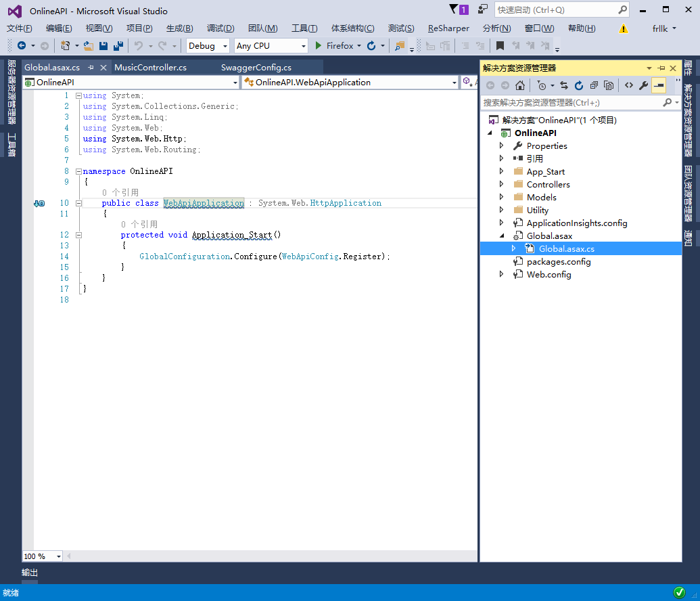Click the notifications flag icon in title bar

457,9
